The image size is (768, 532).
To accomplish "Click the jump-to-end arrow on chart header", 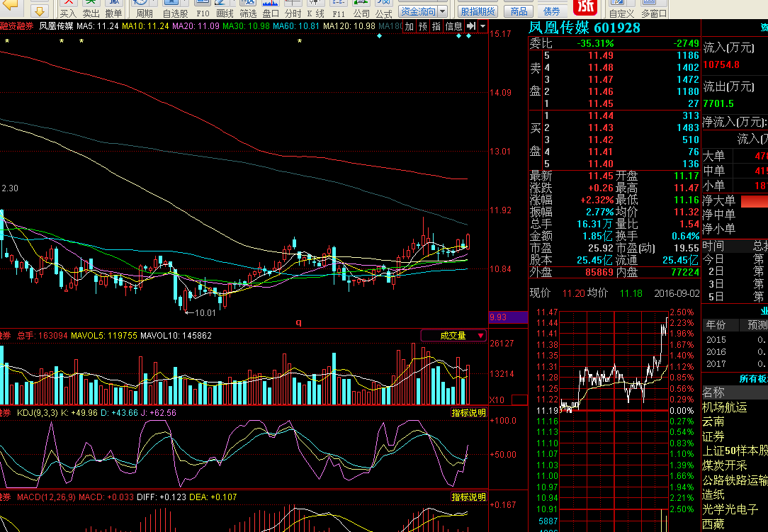I will (x=470, y=26).
